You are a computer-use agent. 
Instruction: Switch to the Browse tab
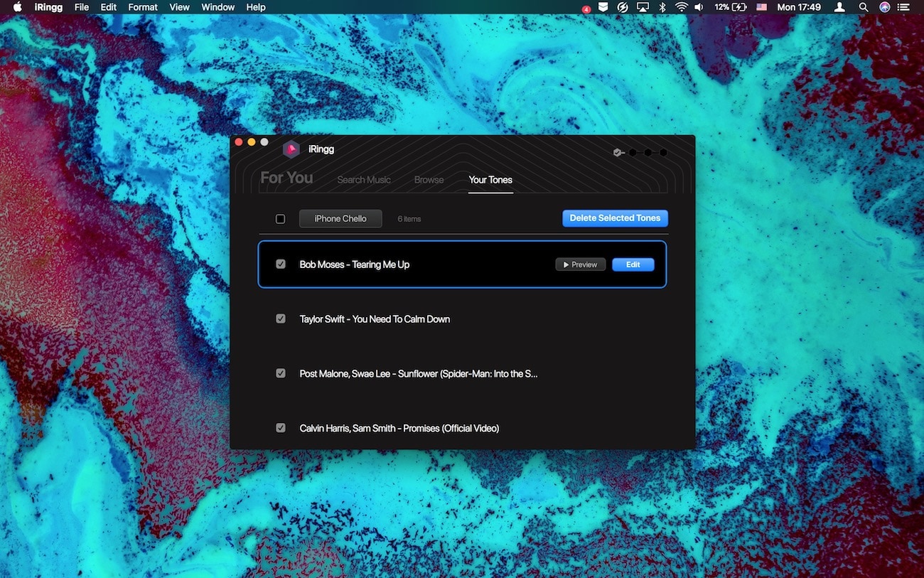[x=429, y=180]
